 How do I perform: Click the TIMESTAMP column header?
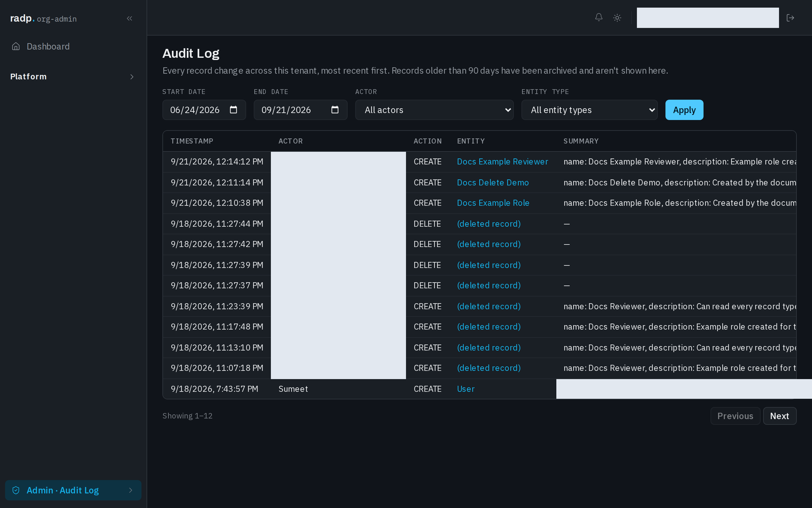point(192,141)
